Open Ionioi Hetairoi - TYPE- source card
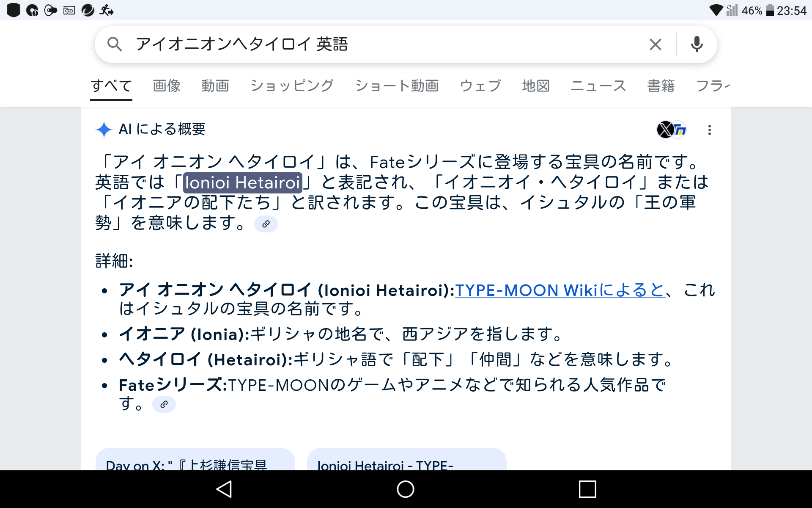 (x=406, y=461)
